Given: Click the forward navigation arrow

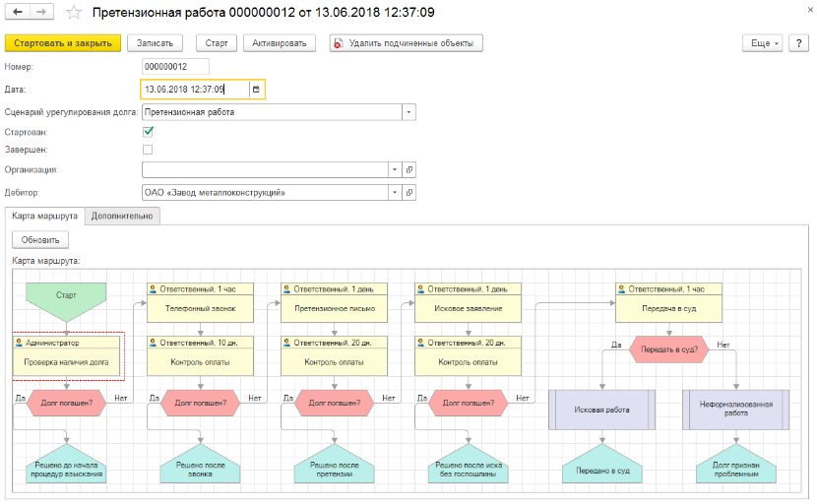Looking at the screenshot, I should pyautogui.click(x=40, y=13).
